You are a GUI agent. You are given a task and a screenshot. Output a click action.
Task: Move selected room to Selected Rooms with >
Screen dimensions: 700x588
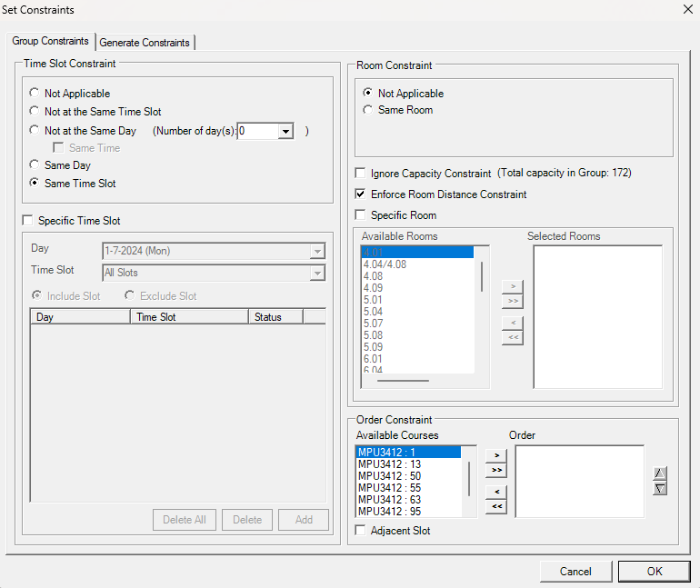point(513,286)
